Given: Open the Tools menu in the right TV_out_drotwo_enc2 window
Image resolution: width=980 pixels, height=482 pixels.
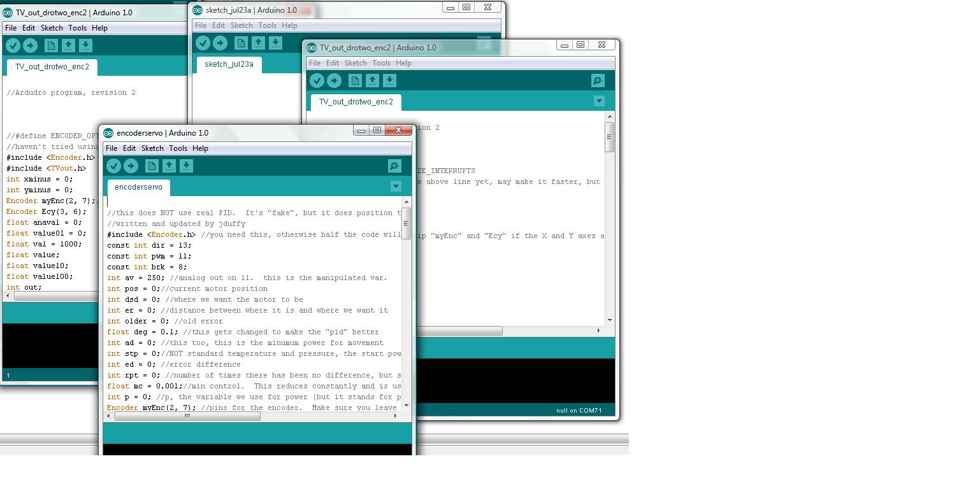Looking at the screenshot, I should click(381, 63).
